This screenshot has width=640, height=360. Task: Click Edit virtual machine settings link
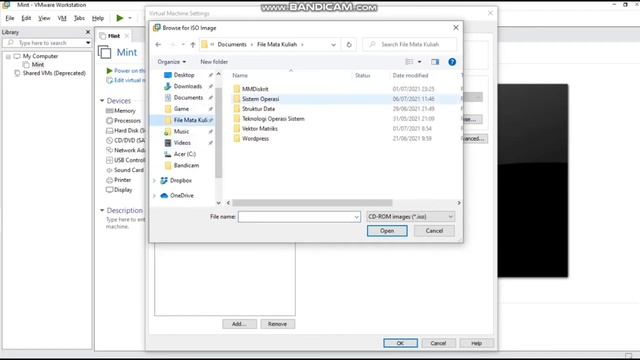click(x=125, y=80)
